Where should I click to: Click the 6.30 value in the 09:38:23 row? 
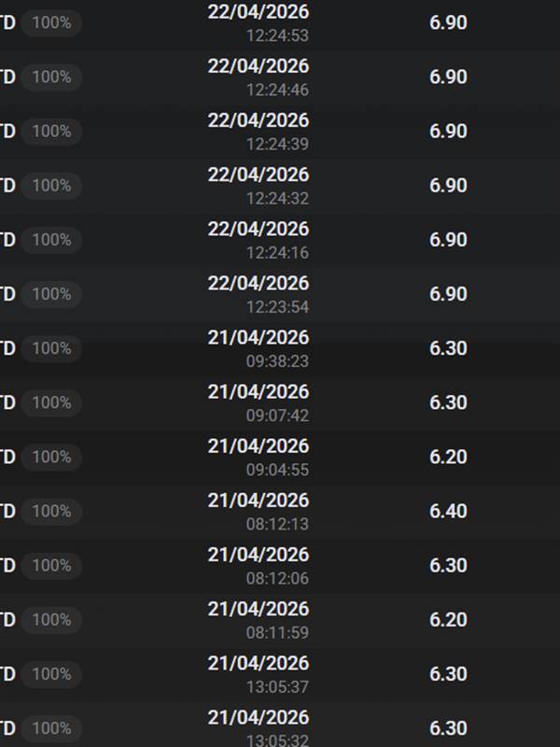coord(448,348)
